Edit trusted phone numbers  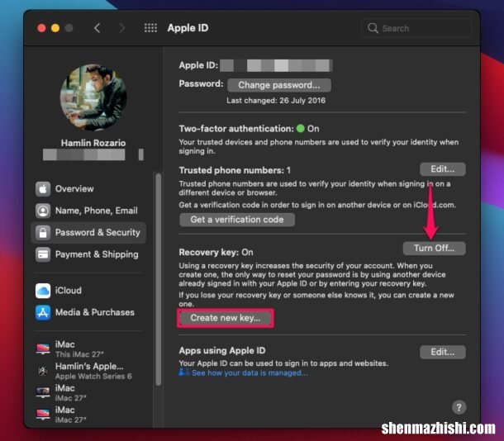pyautogui.click(x=442, y=169)
